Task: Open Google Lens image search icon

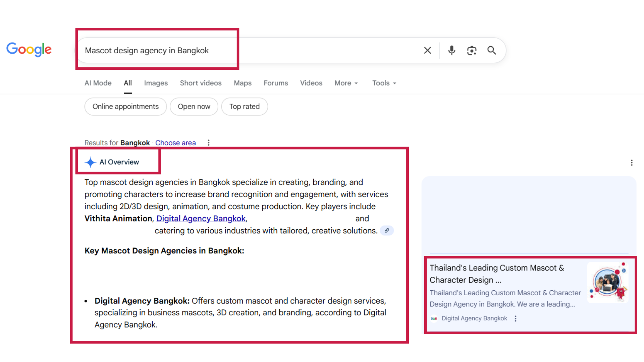Action: coord(472,50)
